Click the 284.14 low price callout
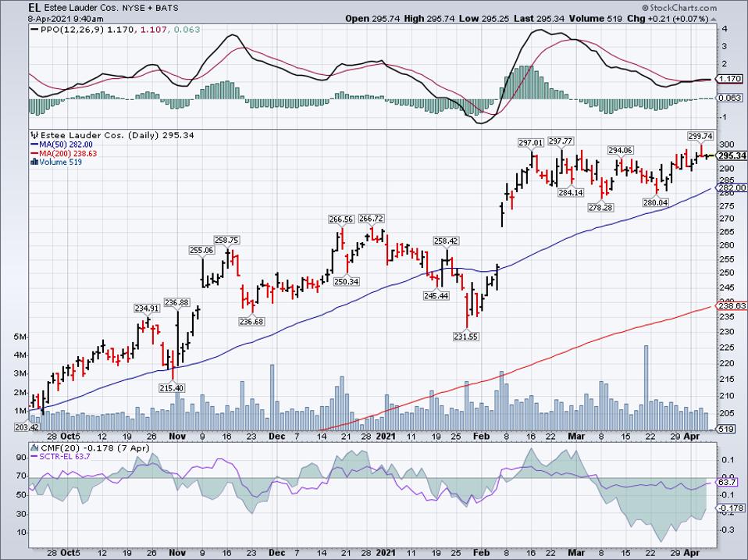 (571, 193)
